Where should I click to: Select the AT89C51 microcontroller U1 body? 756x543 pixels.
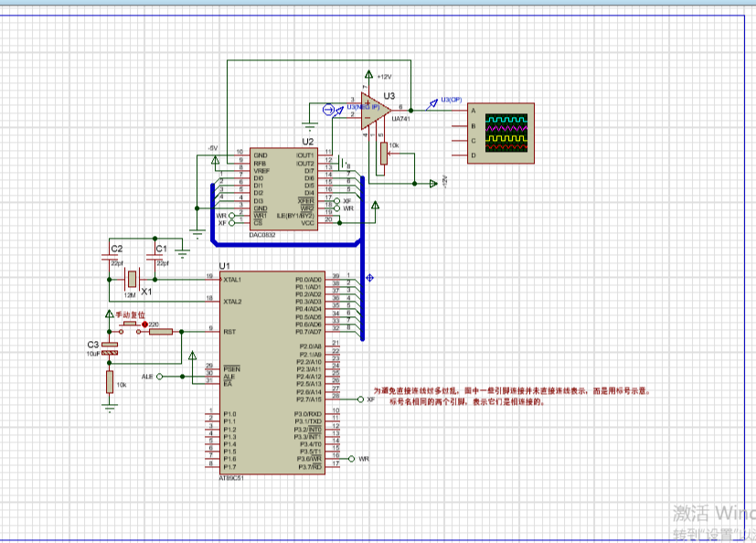tap(272, 373)
